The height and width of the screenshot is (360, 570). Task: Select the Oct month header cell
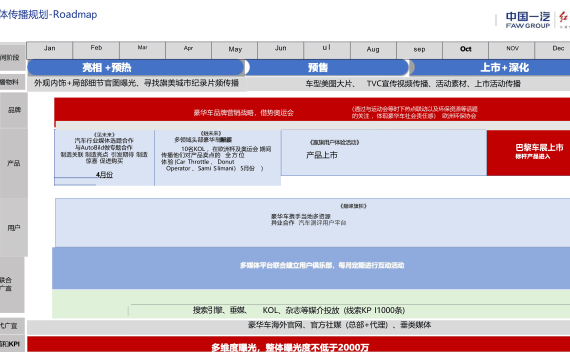466,50
